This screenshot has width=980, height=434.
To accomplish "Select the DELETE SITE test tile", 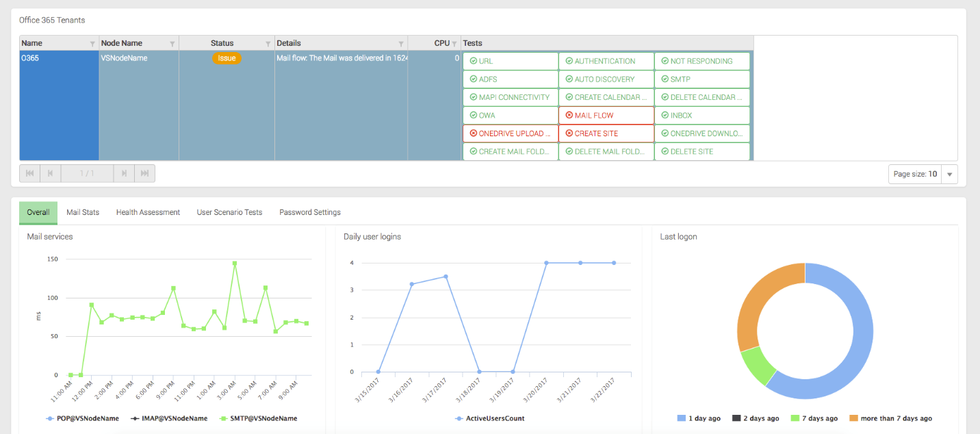I will (x=702, y=151).
